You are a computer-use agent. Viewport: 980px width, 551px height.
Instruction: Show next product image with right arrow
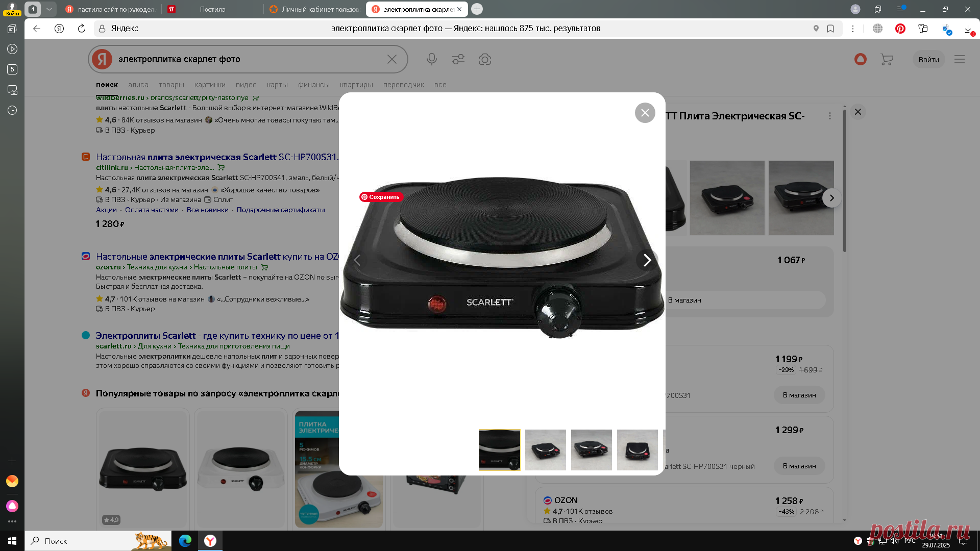click(x=647, y=260)
